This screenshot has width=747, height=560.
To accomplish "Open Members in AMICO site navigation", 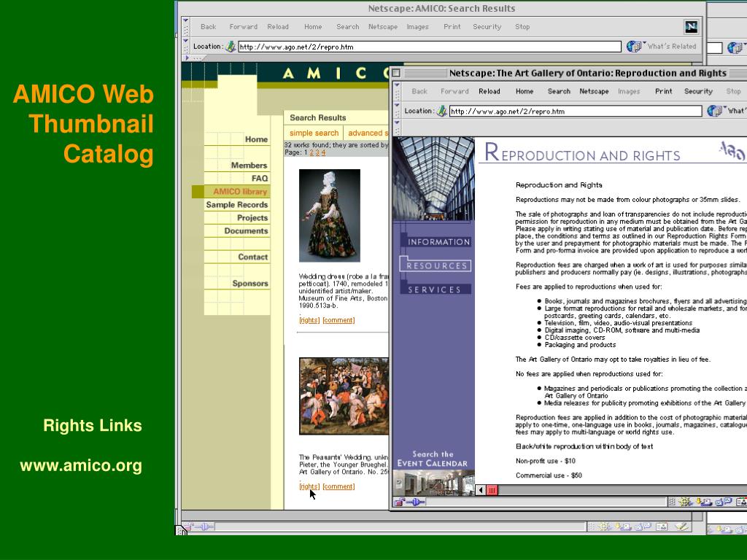I will pos(249,166).
